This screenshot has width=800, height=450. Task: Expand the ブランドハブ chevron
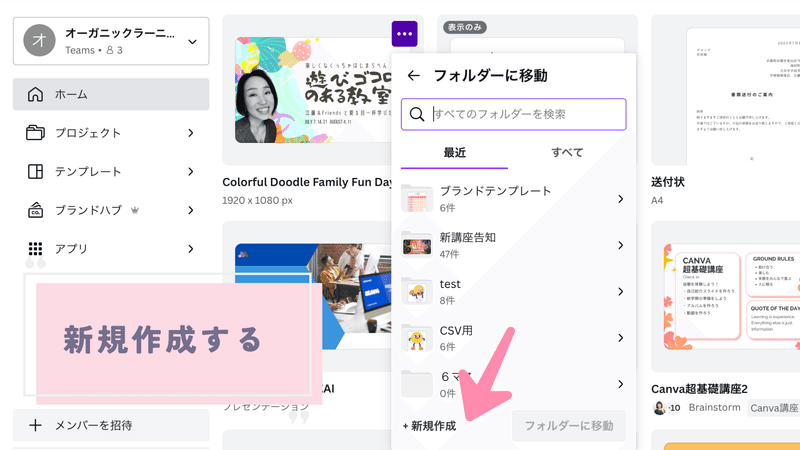pos(191,210)
